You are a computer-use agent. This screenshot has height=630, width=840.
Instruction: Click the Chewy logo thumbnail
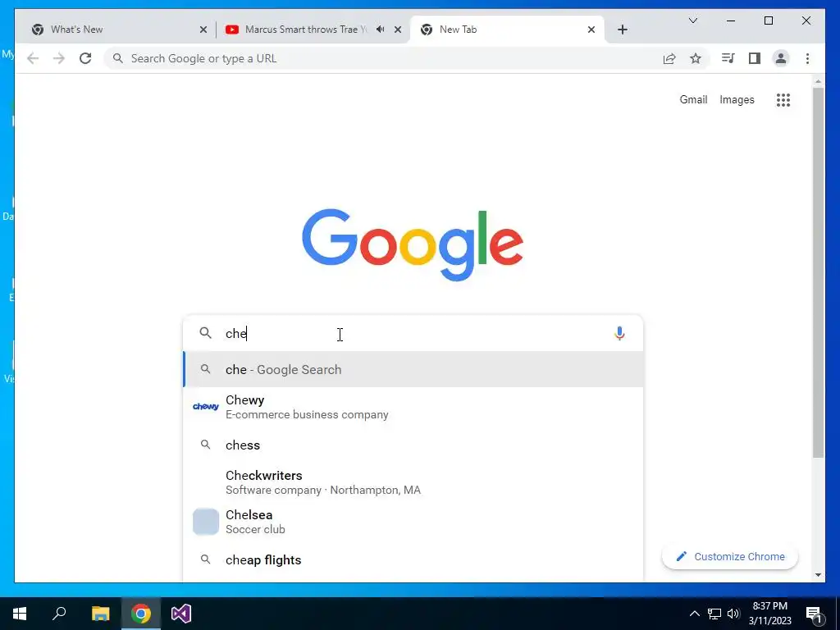coord(206,407)
